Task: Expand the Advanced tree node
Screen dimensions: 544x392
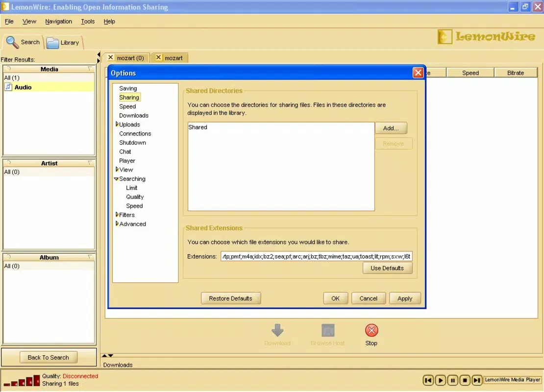Action: [x=117, y=224]
